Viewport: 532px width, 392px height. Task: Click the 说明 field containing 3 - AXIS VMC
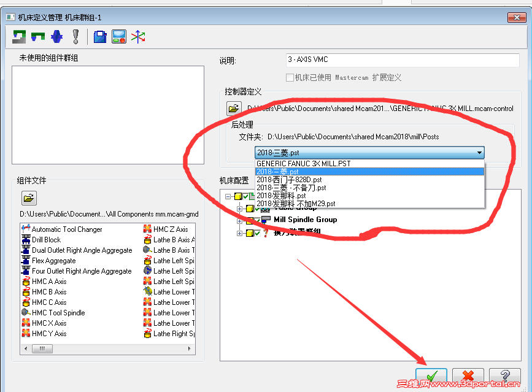pos(403,60)
